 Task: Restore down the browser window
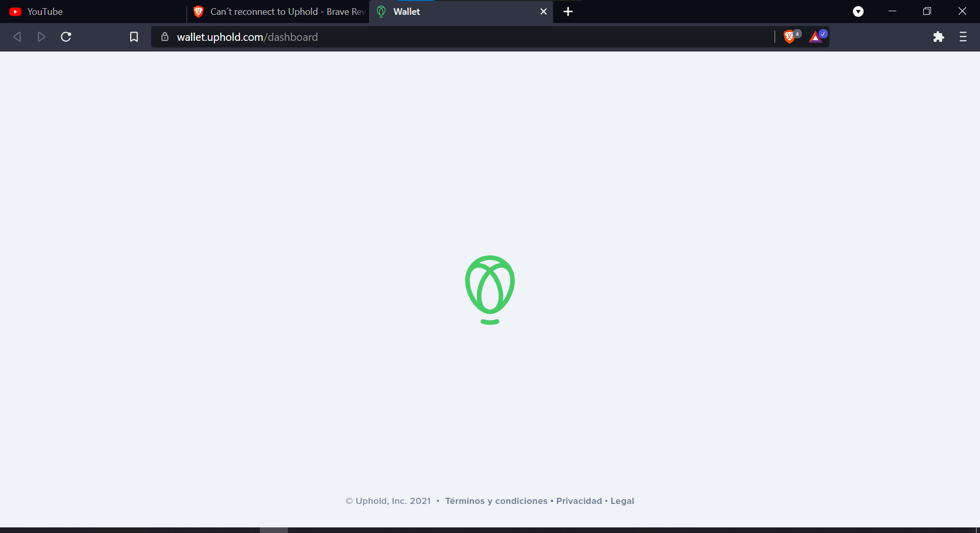927,11
